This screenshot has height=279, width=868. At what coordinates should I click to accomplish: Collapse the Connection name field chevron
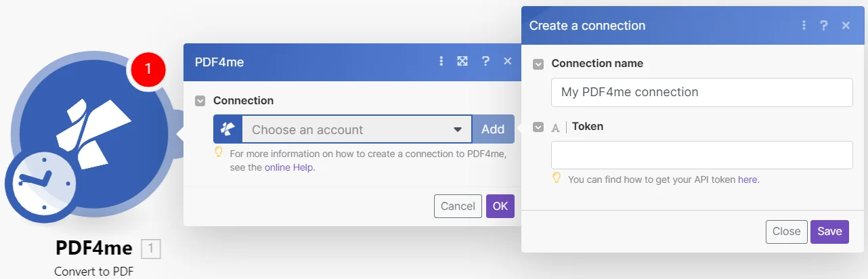(x=539, y=64)
